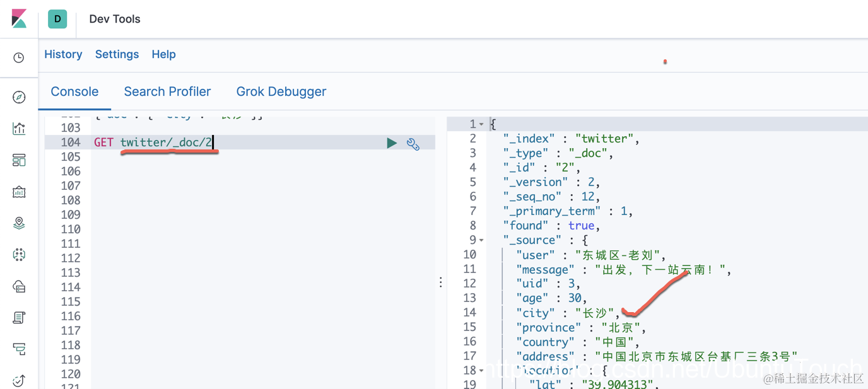Open Settings of Dev Tools
The width and height of the screenshot is (868, 389).
tap(117, 54)
